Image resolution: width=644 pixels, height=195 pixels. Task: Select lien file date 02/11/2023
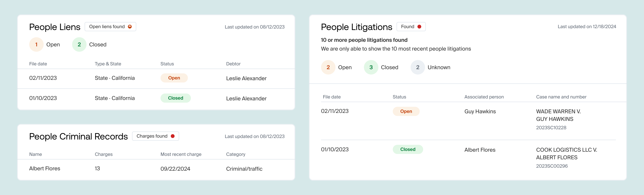(43, 78)
